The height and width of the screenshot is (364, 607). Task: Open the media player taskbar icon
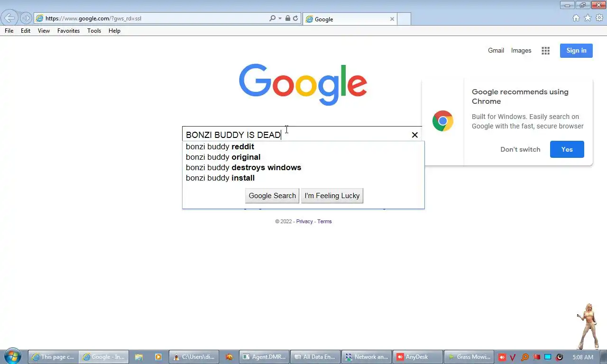pos(158,357)
